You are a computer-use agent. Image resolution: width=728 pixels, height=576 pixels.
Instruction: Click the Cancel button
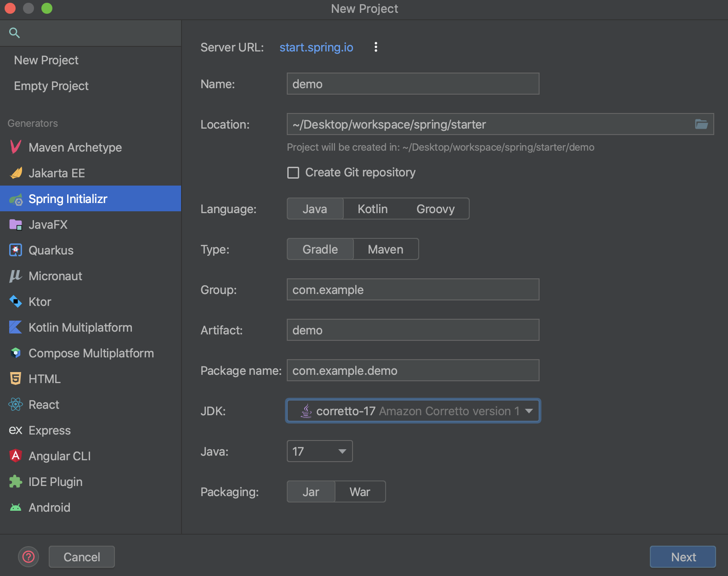point(82,557)
